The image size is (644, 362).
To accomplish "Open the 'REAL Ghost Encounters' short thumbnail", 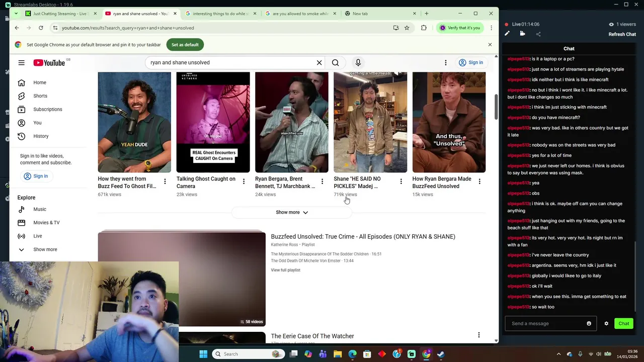I will 213,122.
